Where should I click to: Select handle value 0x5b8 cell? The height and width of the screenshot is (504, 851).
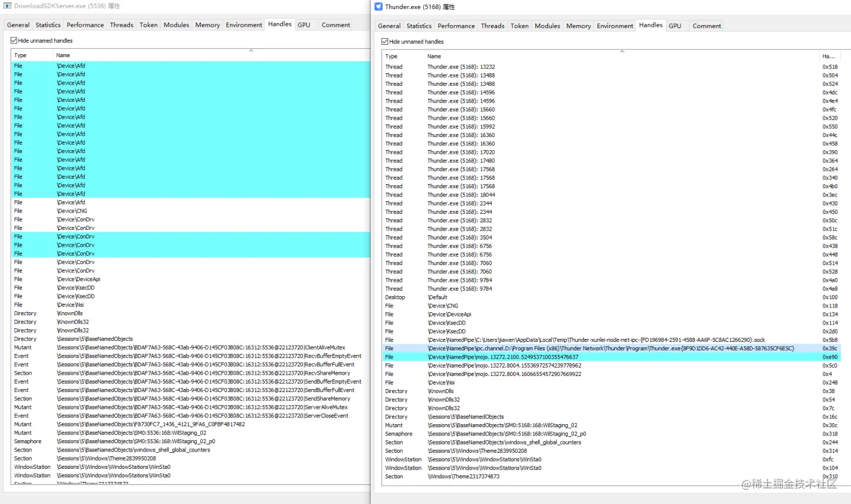(830, 340)
